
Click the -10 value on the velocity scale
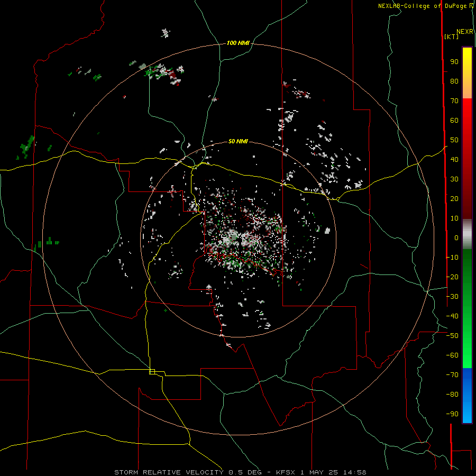click(x=452, y=258)
